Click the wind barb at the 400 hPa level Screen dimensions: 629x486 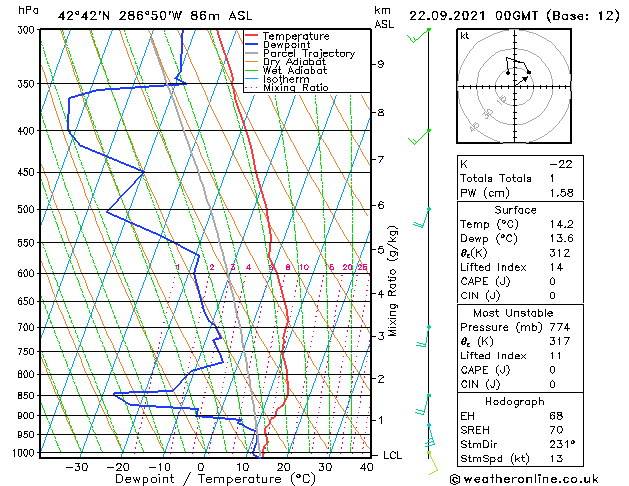point(419,137)
